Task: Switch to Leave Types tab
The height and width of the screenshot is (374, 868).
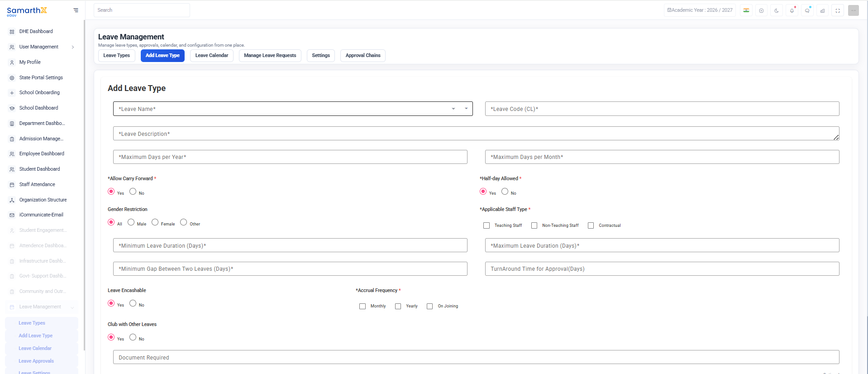Action: pyautogui.click(x=117, y=56)
